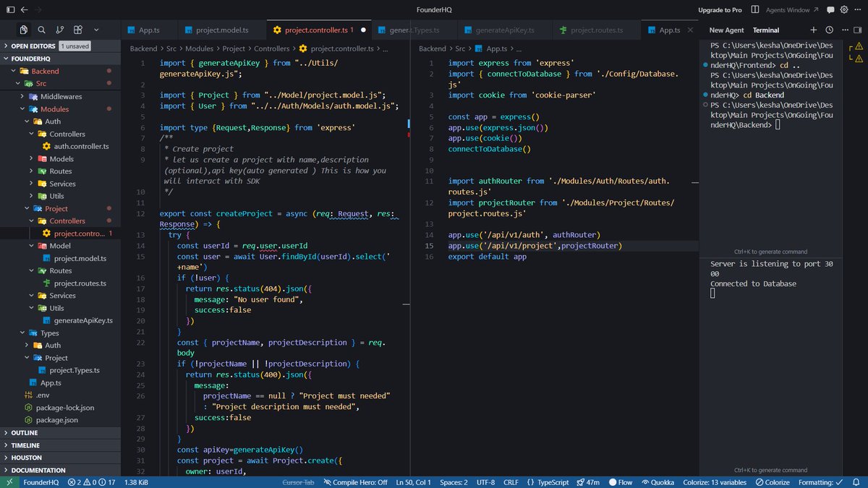Switch to the Terminal tab
Viewport: 868px width, 488px height.
pyautogui.click(x=766, y=30)
